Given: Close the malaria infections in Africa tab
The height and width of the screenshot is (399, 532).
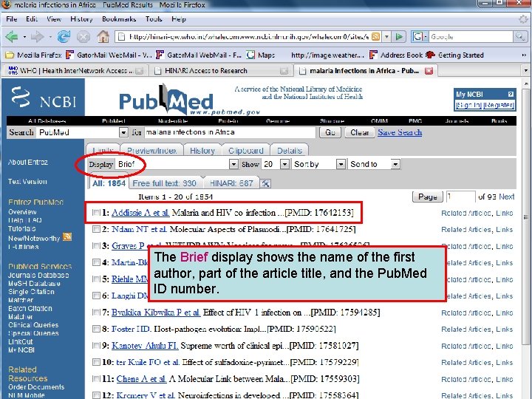Looking at the screenshot, I should tap(429, 71).
